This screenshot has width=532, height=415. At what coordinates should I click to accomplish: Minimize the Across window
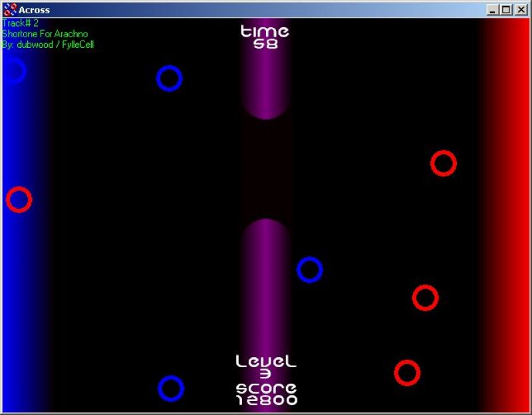(492, 10)
